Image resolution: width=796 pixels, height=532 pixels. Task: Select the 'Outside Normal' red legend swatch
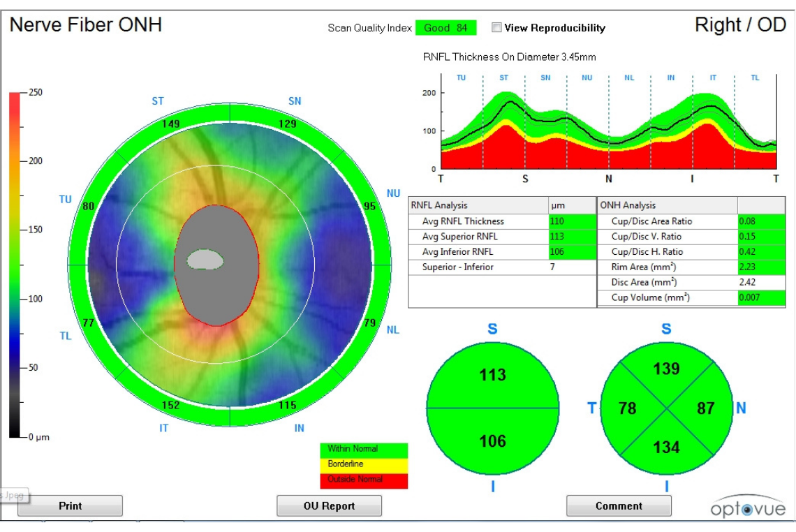coord(364,480)
